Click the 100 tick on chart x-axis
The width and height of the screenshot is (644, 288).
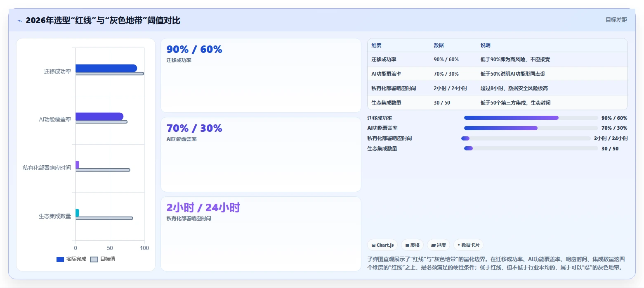pyautogui.click(x=144, y=248)
